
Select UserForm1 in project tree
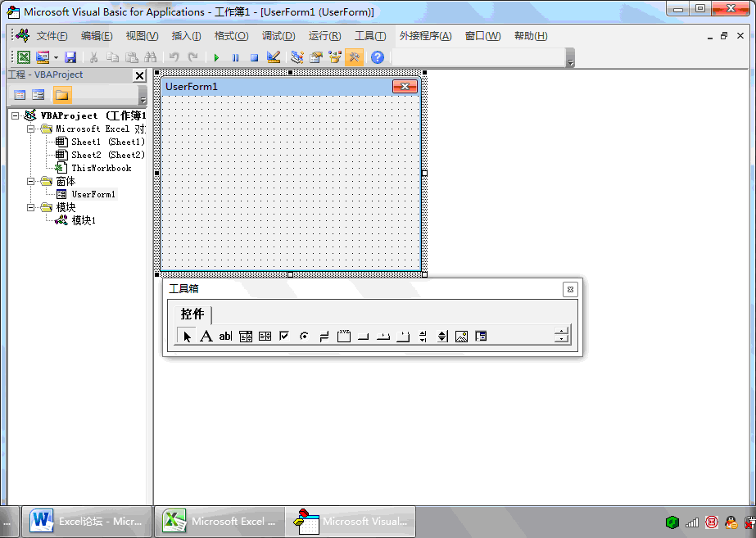click(x=93, y=194)
